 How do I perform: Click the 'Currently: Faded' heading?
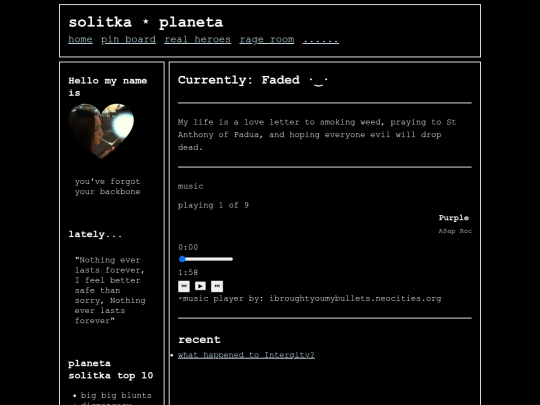coord(253,80)
